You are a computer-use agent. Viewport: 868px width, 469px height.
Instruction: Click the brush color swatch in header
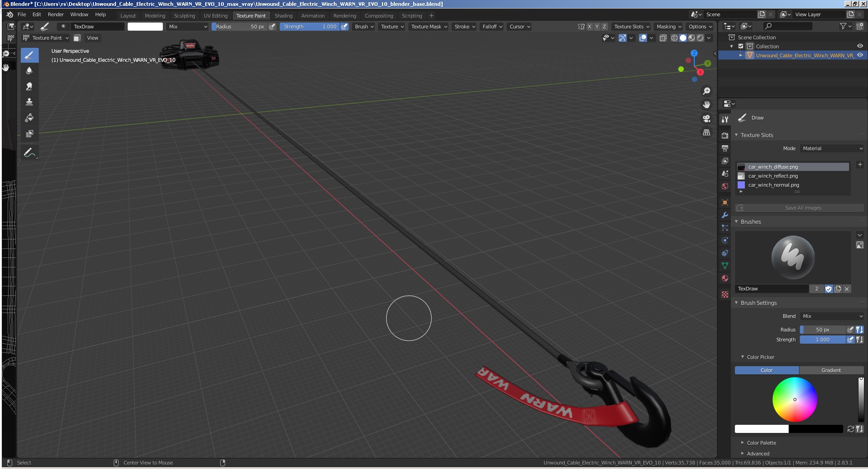[145, 27]
